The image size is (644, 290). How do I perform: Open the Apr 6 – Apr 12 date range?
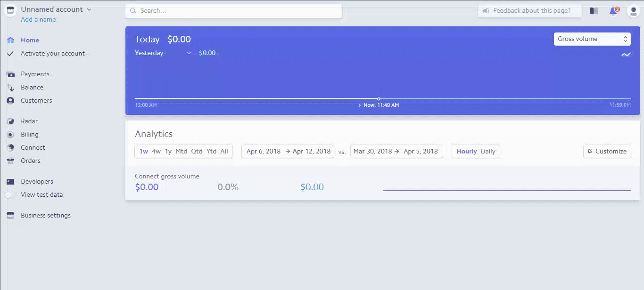point(288,151)
